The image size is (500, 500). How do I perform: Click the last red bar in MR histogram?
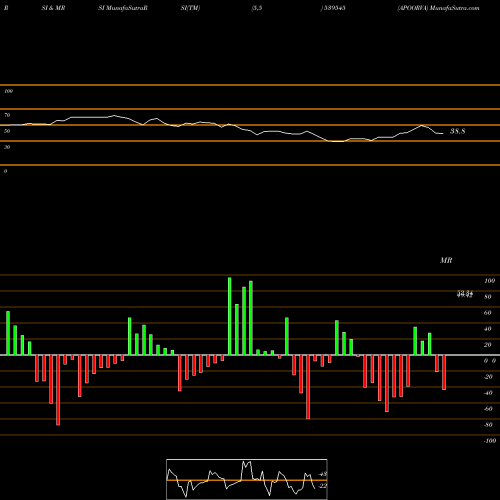coord(444,372)
